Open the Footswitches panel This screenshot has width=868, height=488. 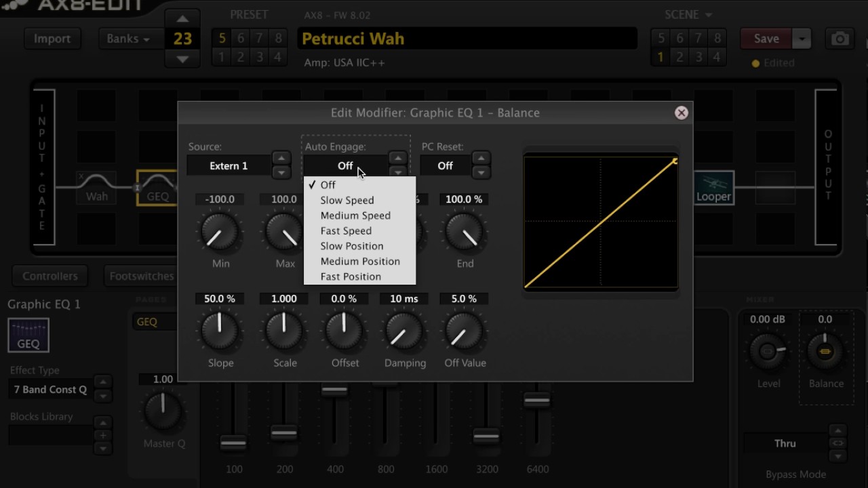(142, 276)
